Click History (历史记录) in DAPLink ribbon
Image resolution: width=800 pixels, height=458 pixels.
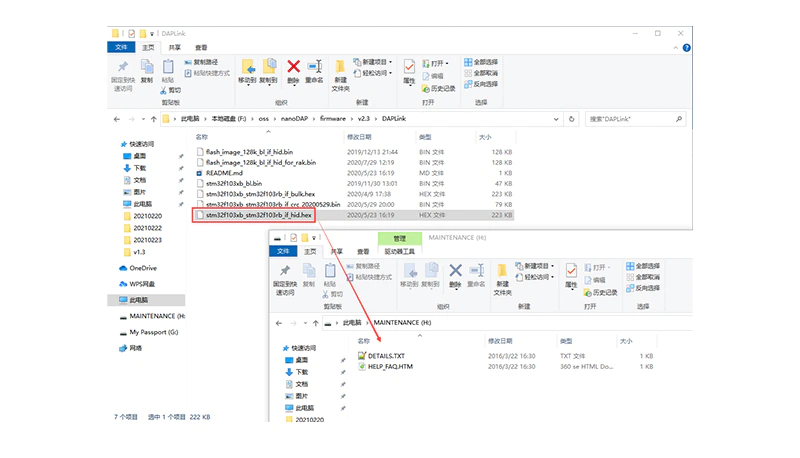pyautogui.click(x=438, y=89)
